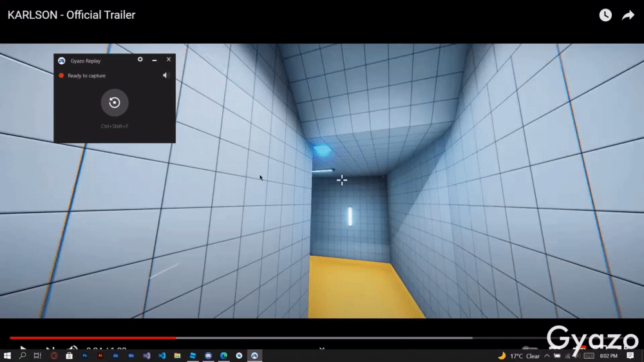This screenshot has height=362, width=644.
Task: Click the Gyazo Replay logo icon
Action: point(62,61)
